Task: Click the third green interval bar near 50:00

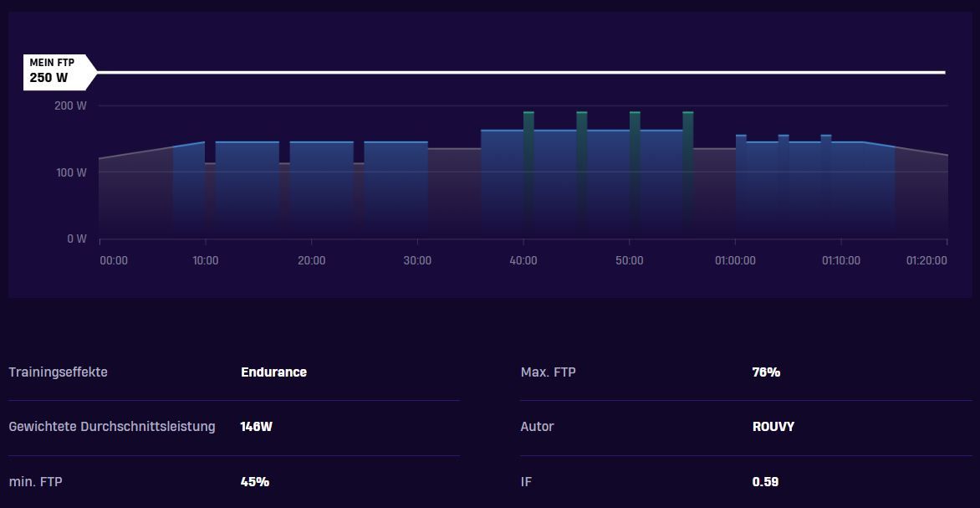Action: 635,175
